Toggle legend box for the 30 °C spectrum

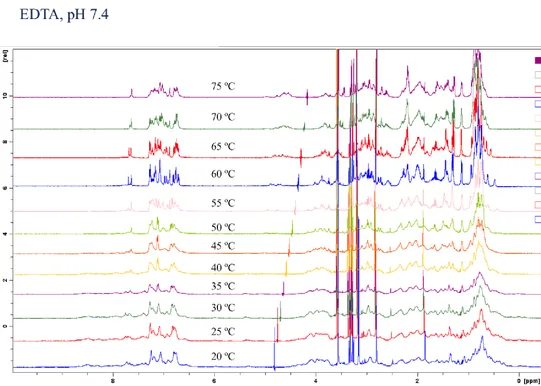click(x=538, y=190)
